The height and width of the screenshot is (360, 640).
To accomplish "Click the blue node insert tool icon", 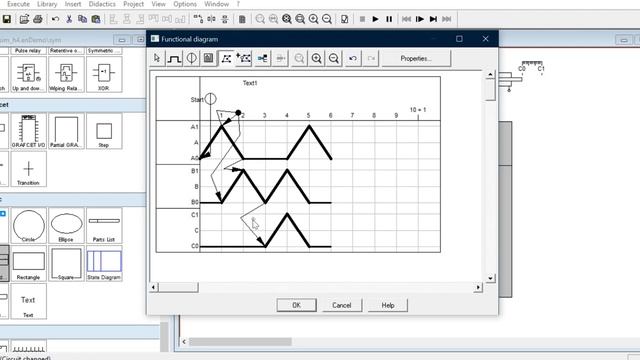I will click(262, 58).
